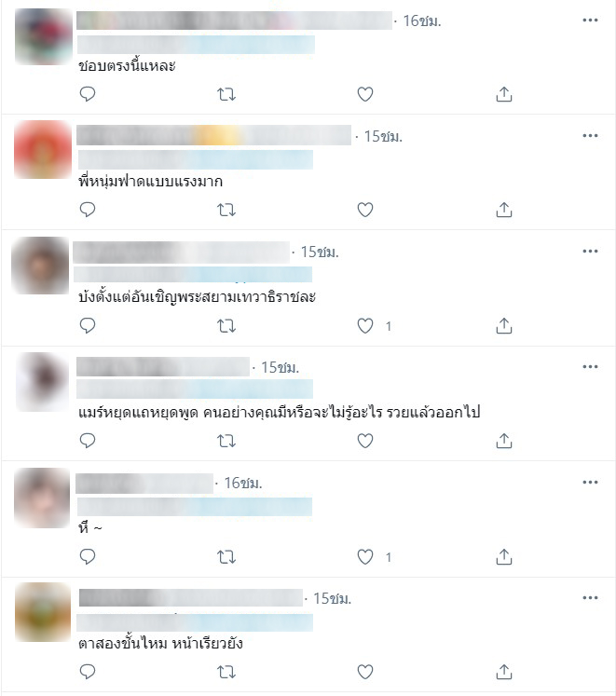Open the red avatar on 'พี่หนุ่มฟาด' tweet
Screen dimensions: 616x696
(x=43, y=150)
